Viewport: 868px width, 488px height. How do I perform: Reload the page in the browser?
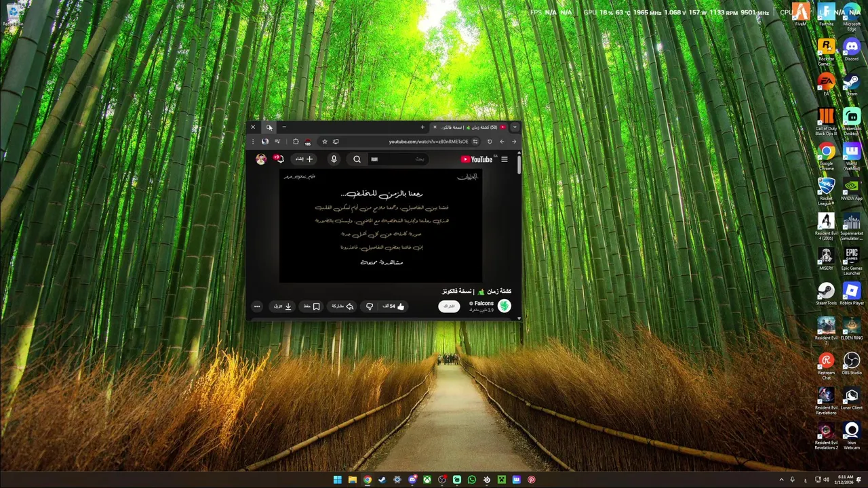pyautogui.click(x=490, y=142)
